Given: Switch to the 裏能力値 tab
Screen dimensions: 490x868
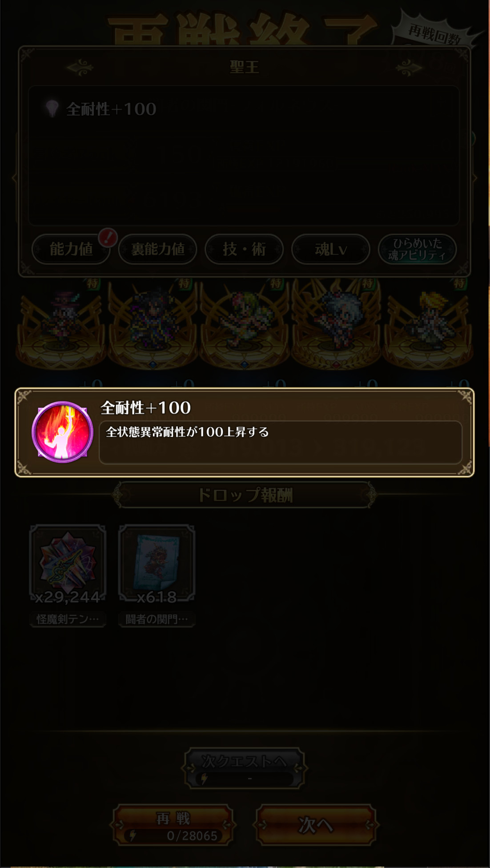Looking at the screenshot, I should pos(157,249).
